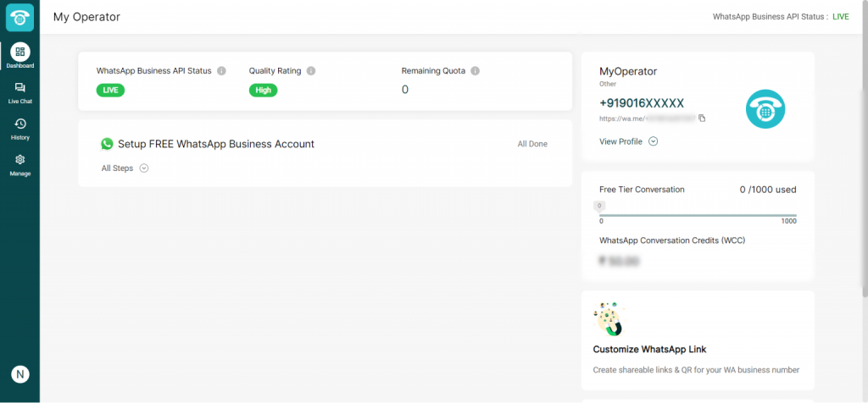The width and height of the screenshot is (868, 403).
Task: Open the N user avatar menu
Action: 20,374
